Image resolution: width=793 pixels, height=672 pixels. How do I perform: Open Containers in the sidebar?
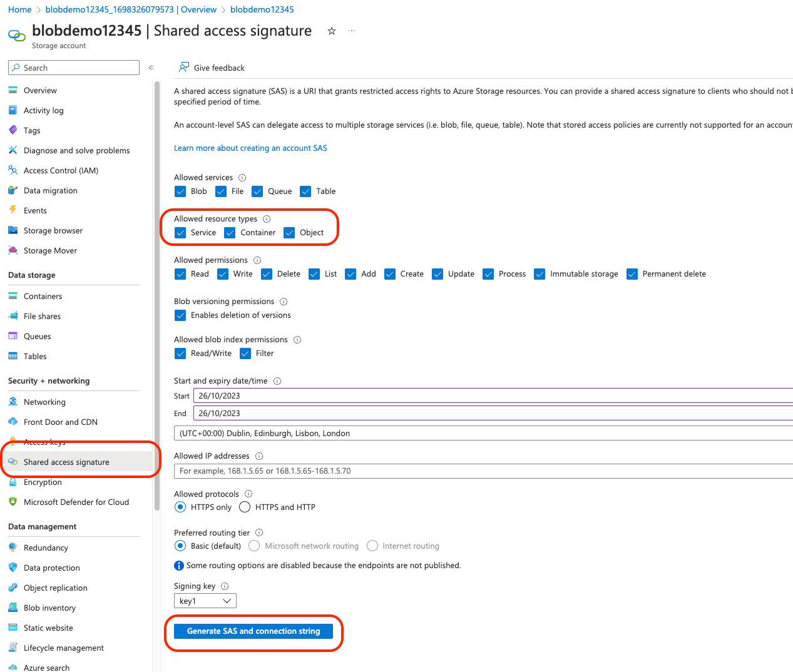[x=43, y=296]
